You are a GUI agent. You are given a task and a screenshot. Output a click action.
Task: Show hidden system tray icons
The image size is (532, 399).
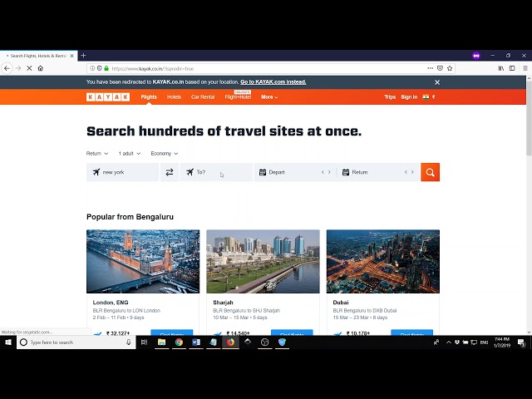click(449, 342)
